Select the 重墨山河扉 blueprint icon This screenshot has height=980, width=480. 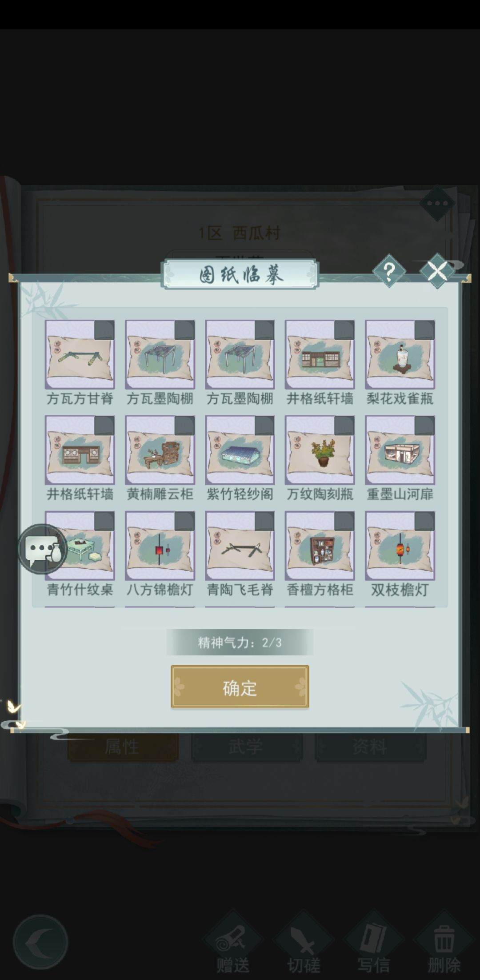[400, 450]
